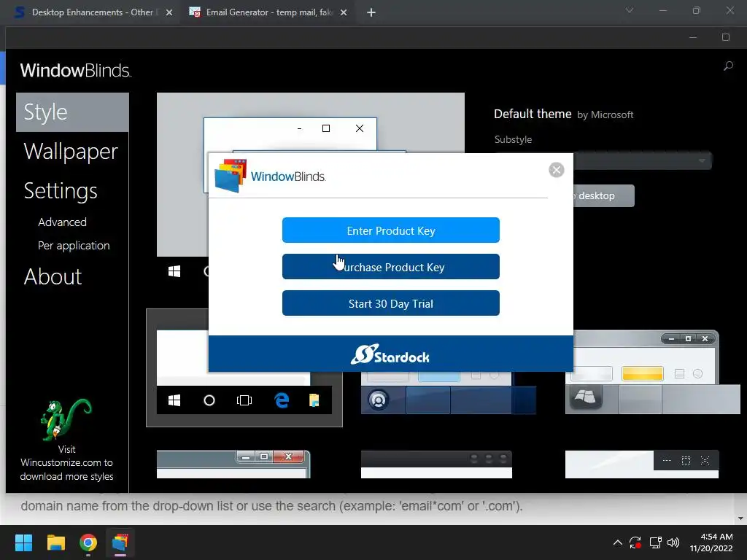
Task: Select the Windows 10 style thumbnail with Edge icon
Action: 244,368
